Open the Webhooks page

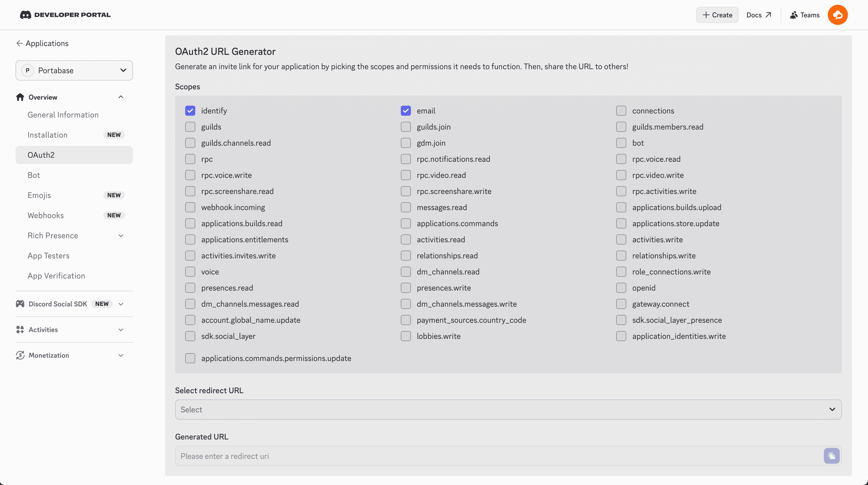46,215
